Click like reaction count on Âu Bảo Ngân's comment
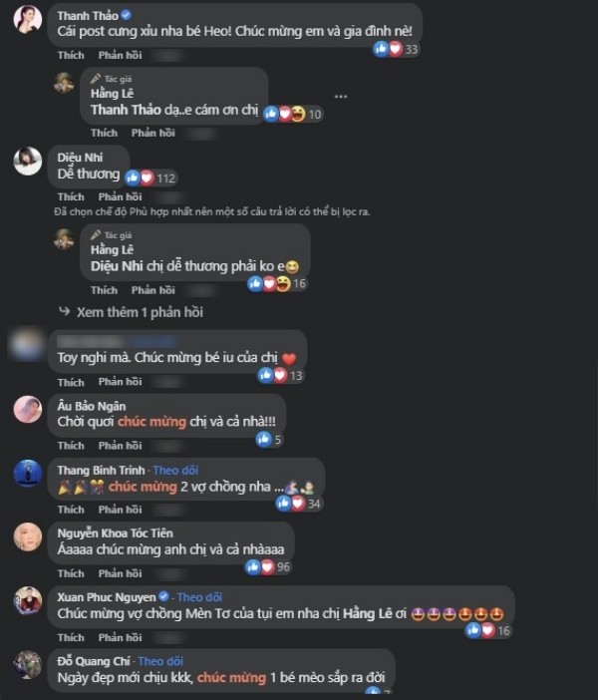Viewport: 598px width, 700px height. 269,440
